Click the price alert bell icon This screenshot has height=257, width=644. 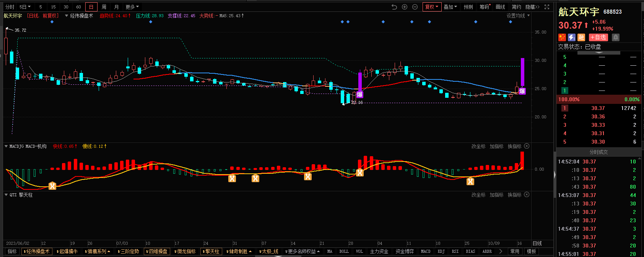click(615, 37)
